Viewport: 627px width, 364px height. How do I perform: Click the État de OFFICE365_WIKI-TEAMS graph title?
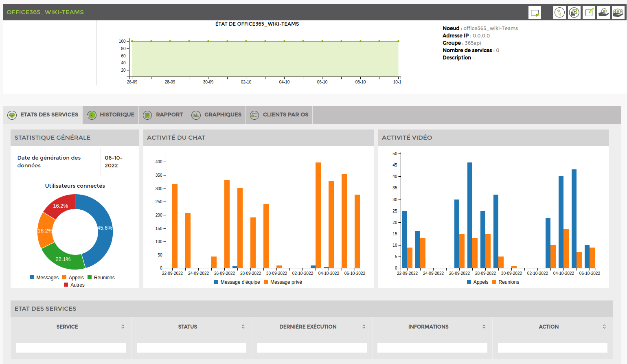click(x=257, y=24)
